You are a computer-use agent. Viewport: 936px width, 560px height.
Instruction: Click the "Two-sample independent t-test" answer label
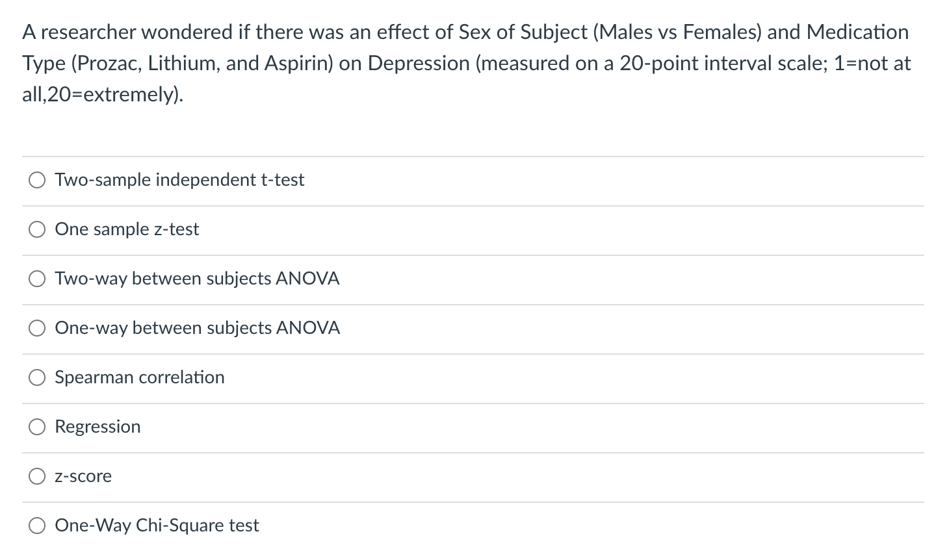tap(179, 180)
